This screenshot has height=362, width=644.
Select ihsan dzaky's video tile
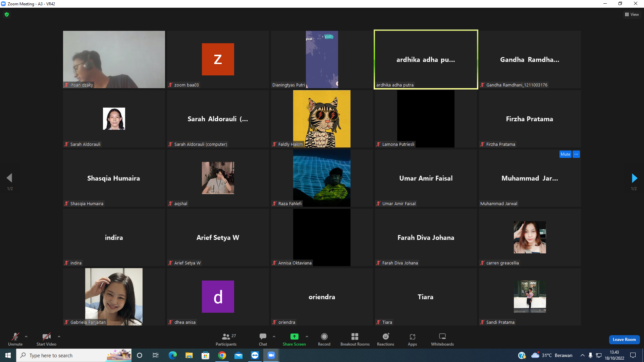click(x=114, y=59)
